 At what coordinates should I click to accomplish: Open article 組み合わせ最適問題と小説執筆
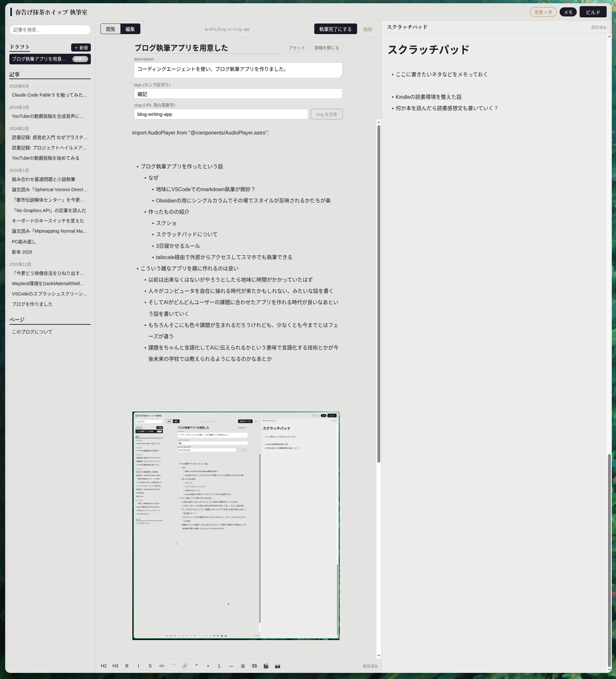[x=50, y=179]
